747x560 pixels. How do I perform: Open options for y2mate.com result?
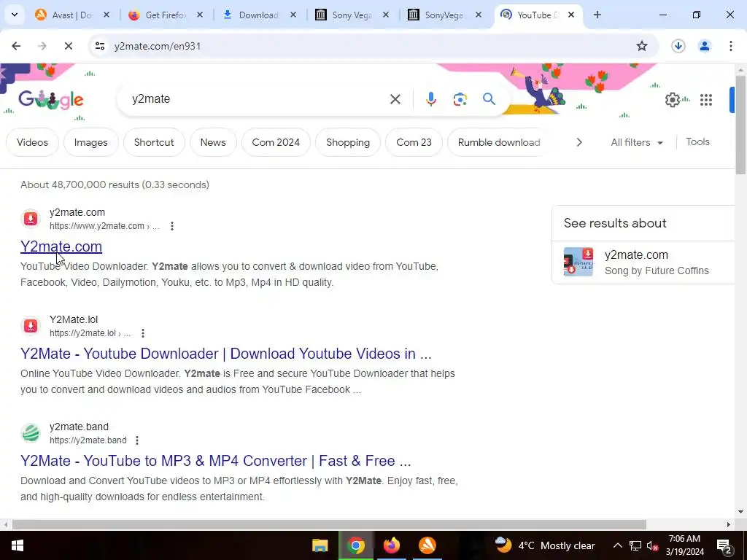pyautogui.click(x=172, y=226)
